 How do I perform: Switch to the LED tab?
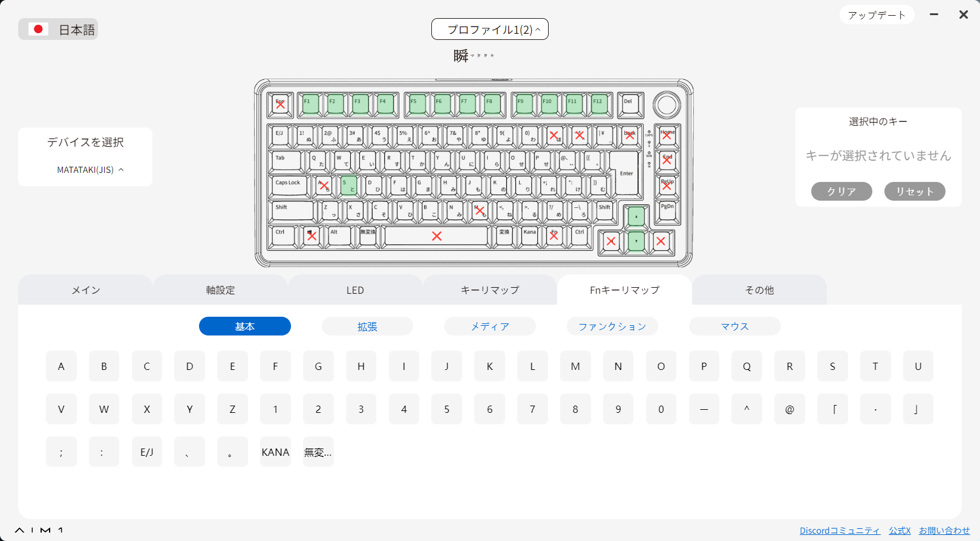(x=355, y=290)
